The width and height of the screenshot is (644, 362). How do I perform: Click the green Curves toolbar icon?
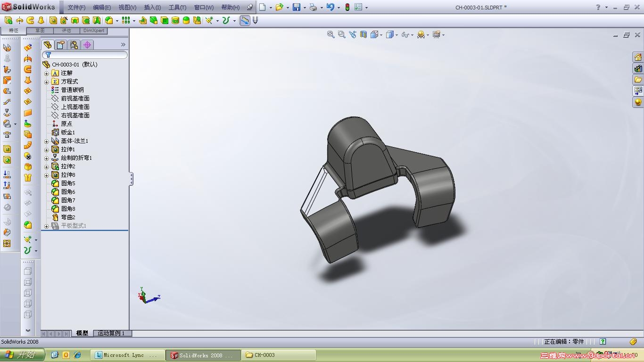pos(226,20)
